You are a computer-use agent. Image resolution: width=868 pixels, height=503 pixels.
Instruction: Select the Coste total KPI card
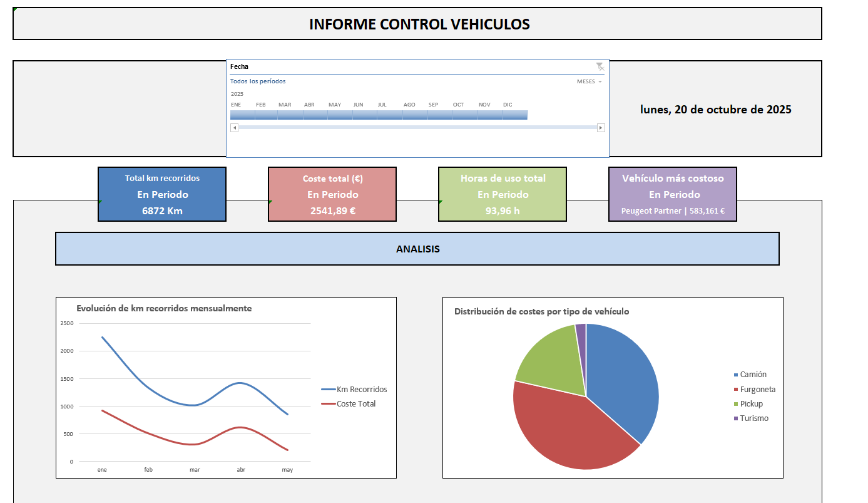(x=332, y=194)
